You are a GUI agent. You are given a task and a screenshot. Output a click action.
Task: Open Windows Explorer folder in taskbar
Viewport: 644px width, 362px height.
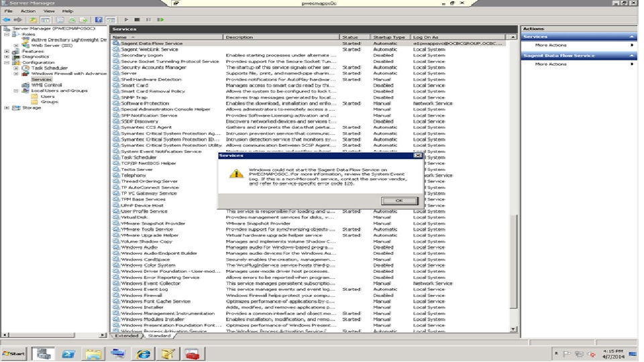(93, 353)
